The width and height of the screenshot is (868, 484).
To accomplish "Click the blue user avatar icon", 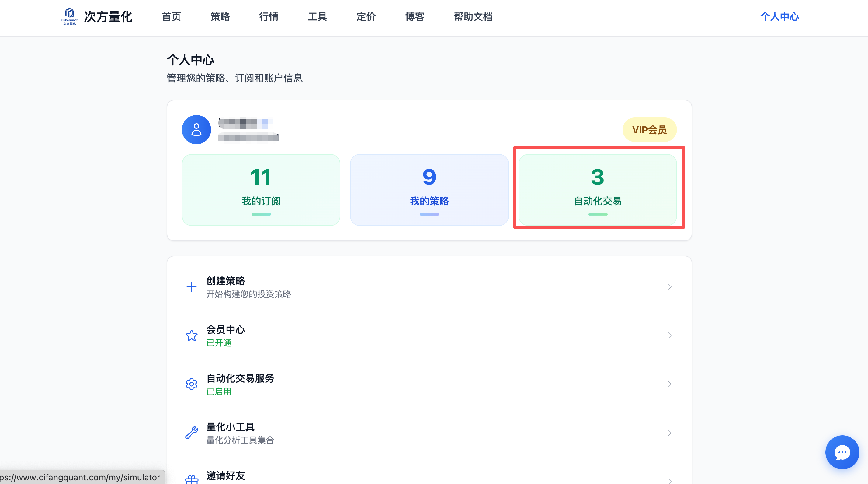I will pos(196,129).
